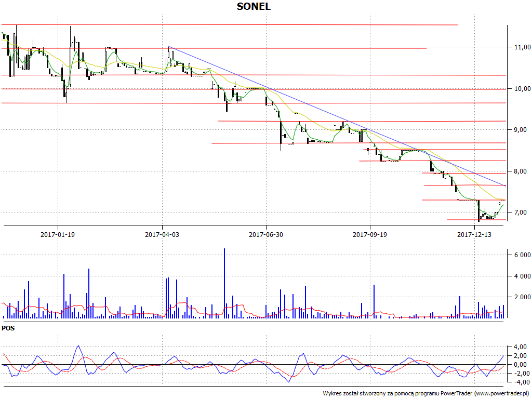Screen dimensions: 532x399
Task: Click the 2017-04-03 date label
Action: [162, 234]
